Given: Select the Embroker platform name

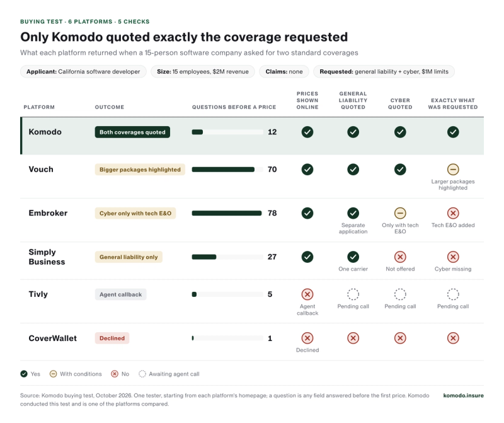Looking at the screenshot, I should 48,213.
